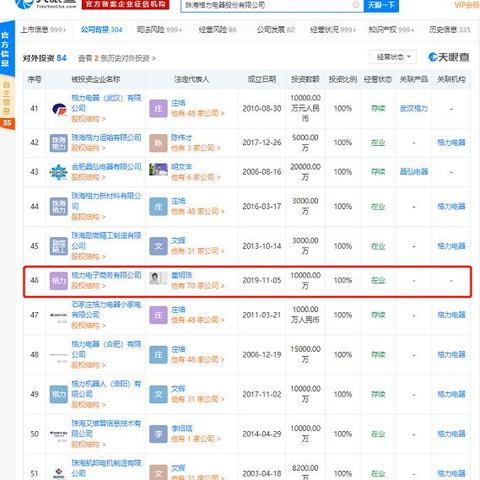Open 陈伟才's 他有 3 家公司 link
The width and height of the screenshot is (480, 480).
196,148
